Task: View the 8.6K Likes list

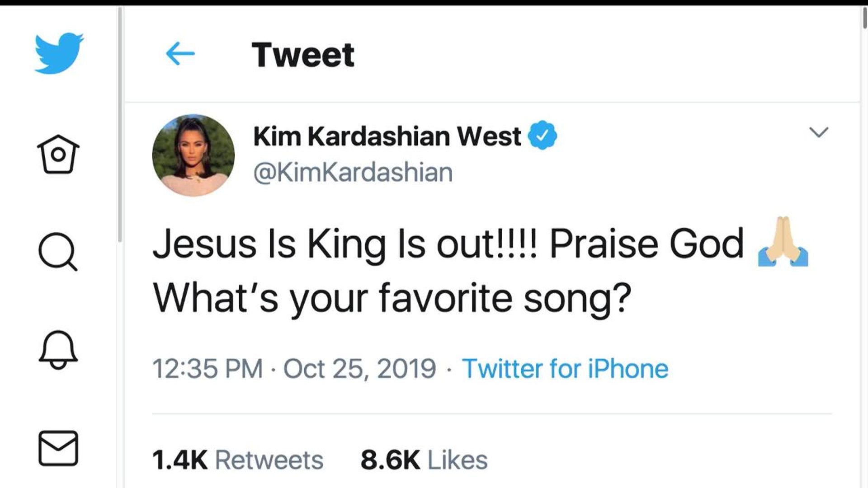Action: [x=424, y=460]
